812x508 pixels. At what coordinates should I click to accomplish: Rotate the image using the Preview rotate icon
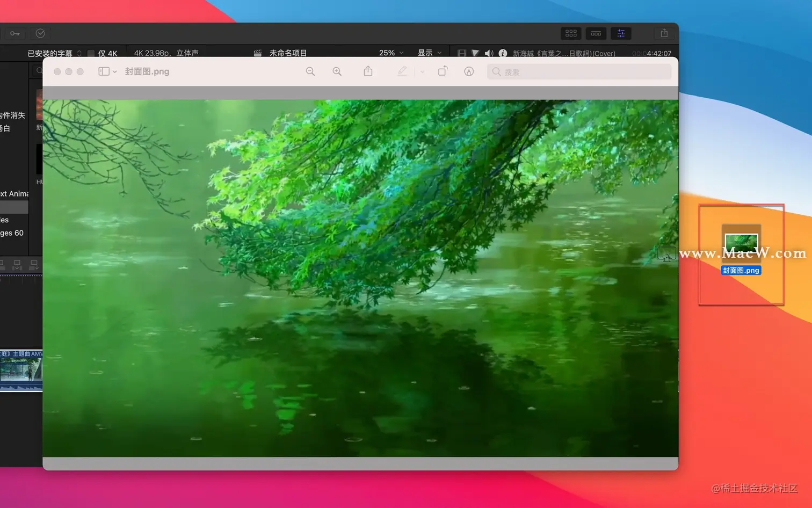(x=443, y=71)
